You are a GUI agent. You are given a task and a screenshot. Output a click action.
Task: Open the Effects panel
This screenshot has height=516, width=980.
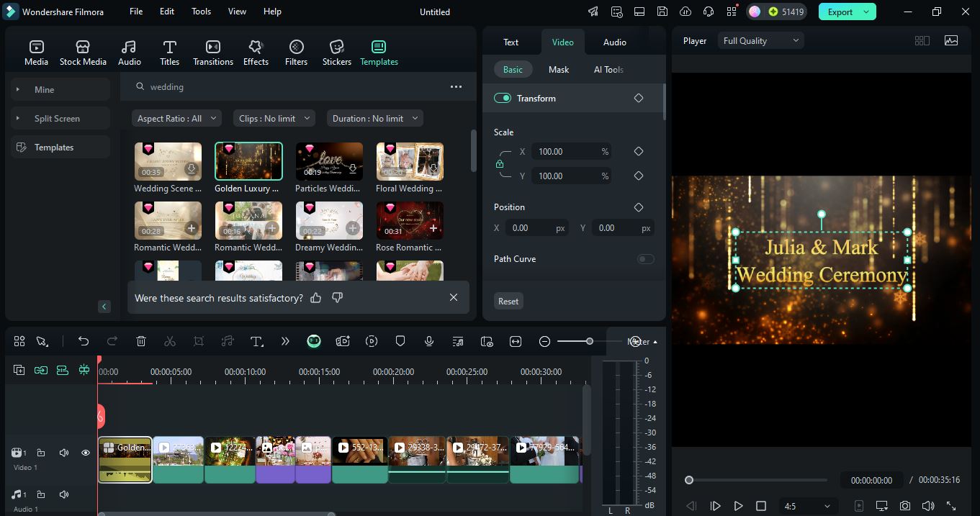tap(256, 50)
